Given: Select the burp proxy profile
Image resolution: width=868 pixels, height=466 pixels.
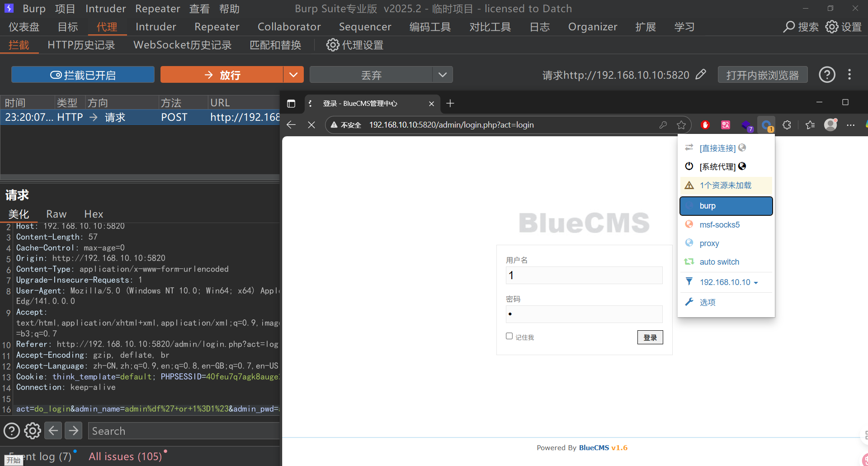Looking at the screenshot, I should point(726,206).
